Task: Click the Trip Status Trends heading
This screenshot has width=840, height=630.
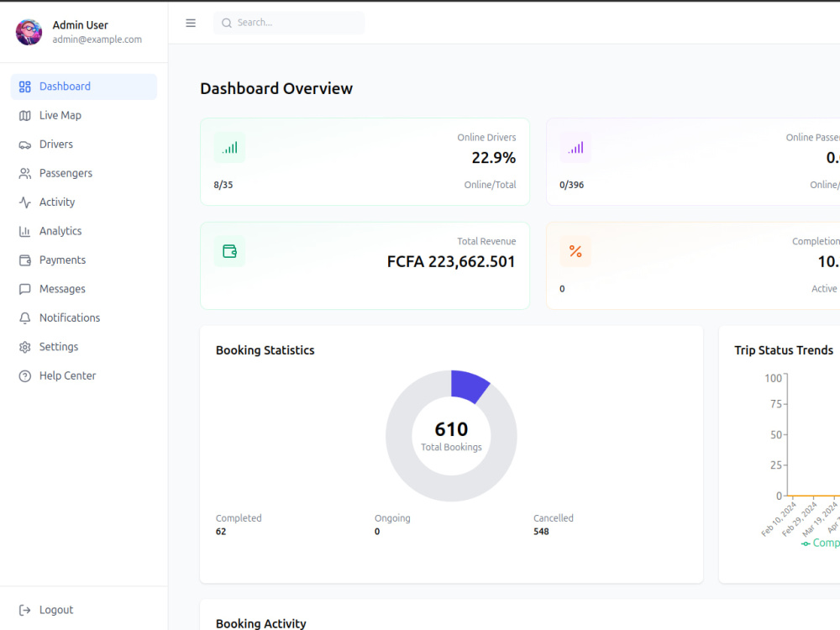Action: click(x=784, y=350)
